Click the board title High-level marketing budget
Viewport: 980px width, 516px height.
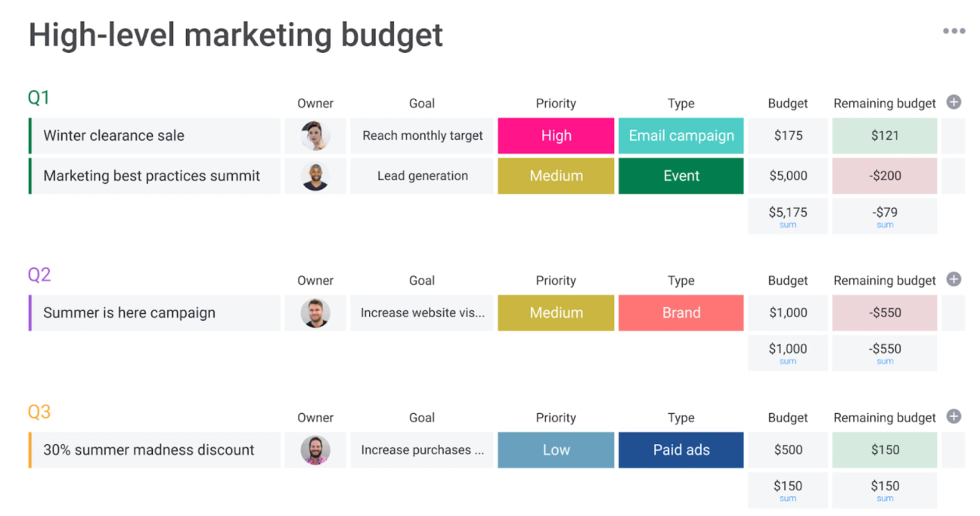click(235, 34)
